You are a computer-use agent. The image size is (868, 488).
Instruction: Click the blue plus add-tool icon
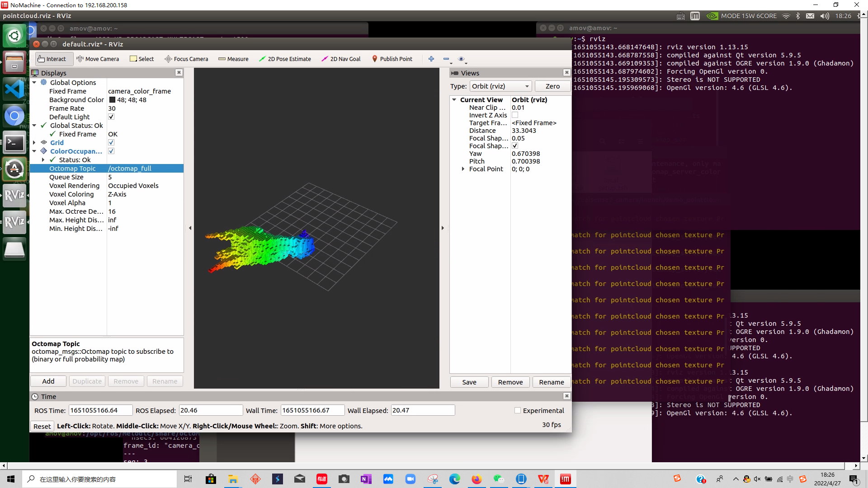431,59
